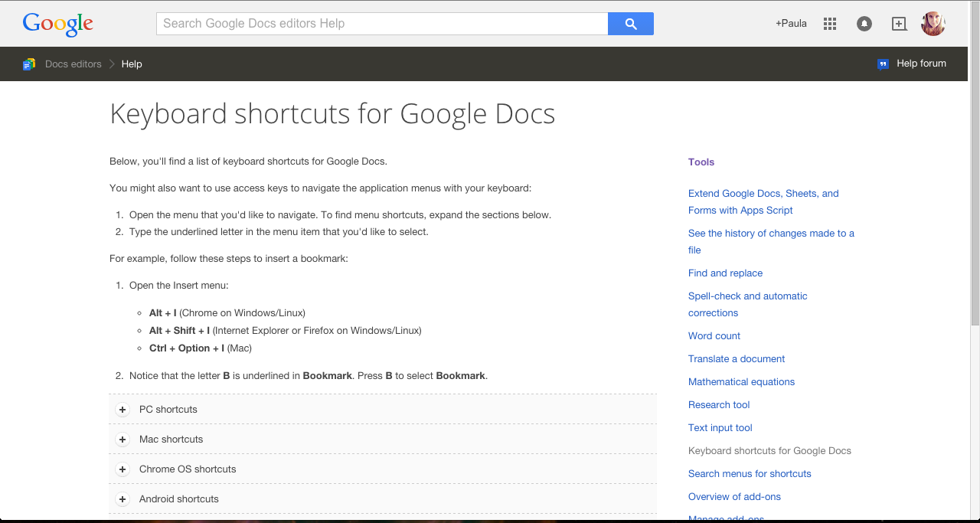Click the Ctrl + Option + I shortcut text
This screenshot has height=523, width=980.
coord(187,348)
